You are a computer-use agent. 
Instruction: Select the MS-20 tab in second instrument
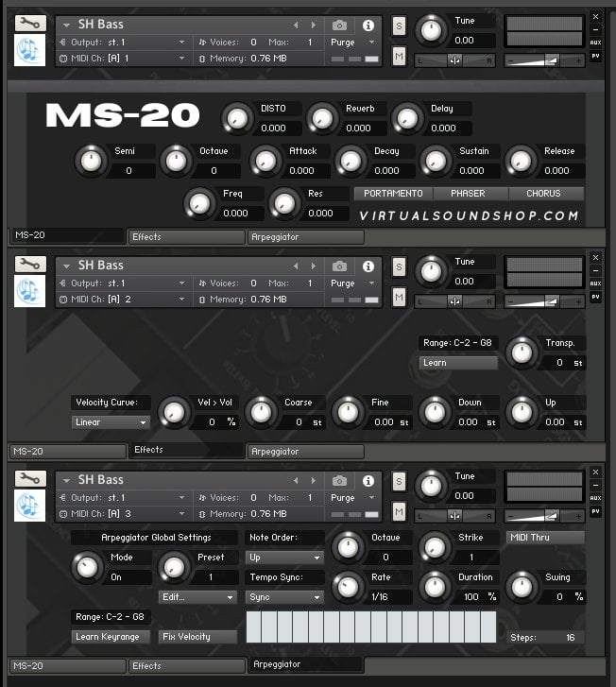click(66, 452)
